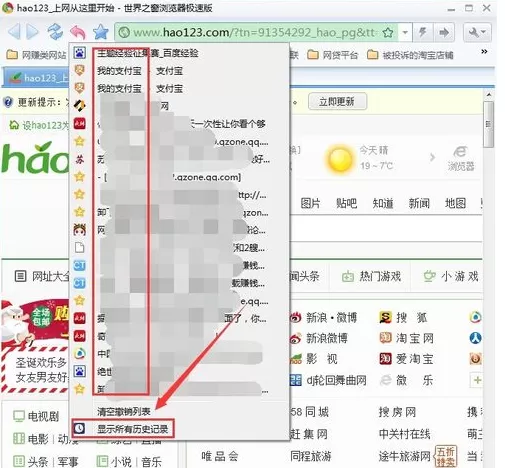Click the go arrow next to address bar
Image resolution: width=505 pixels, height=468 pixels.
point(444,32)
